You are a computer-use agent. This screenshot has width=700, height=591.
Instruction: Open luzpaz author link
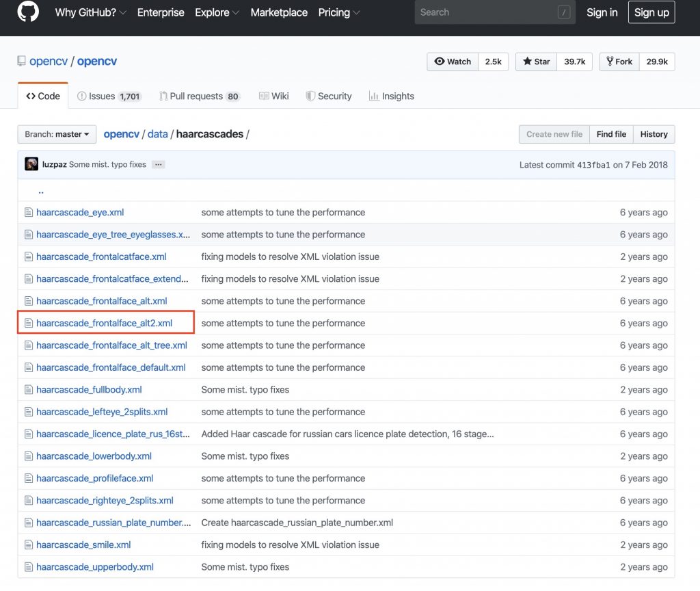point(55,164)
